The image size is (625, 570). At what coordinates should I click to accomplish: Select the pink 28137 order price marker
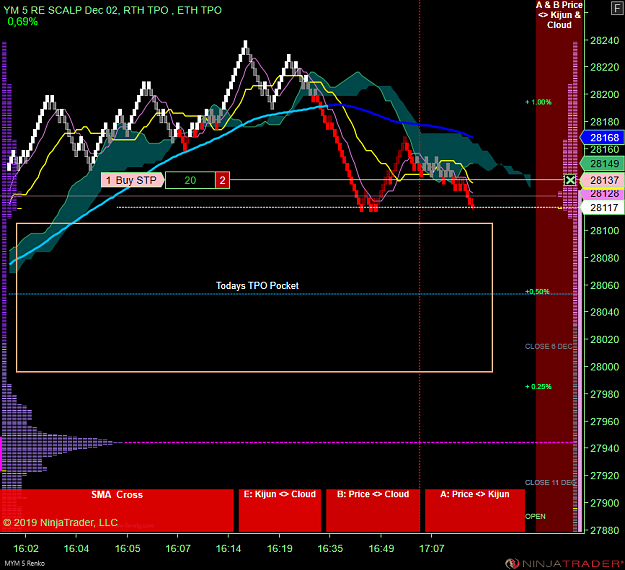(x=603, y=180)
